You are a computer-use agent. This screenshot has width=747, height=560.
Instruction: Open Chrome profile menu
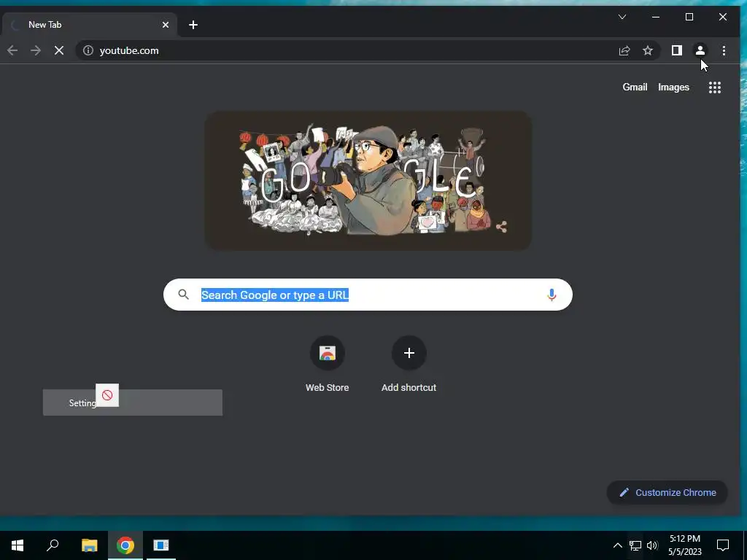tap(700, 50)
